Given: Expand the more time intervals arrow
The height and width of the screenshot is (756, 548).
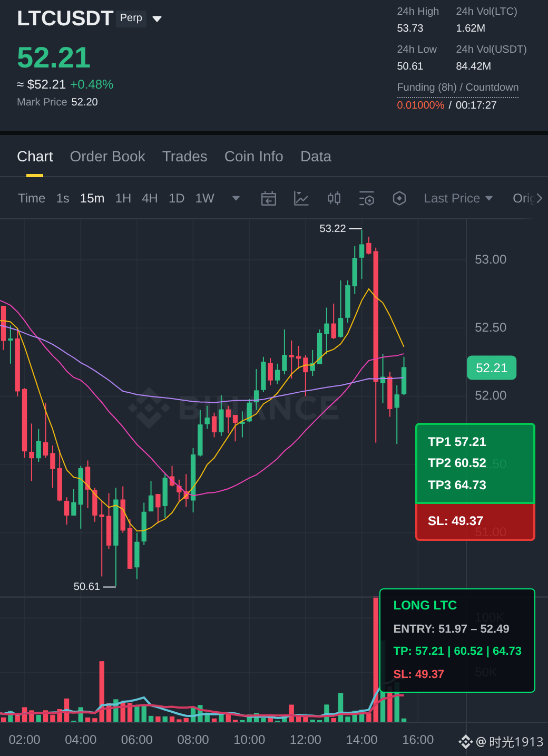Looking at the screenshot, I should 236,198.
